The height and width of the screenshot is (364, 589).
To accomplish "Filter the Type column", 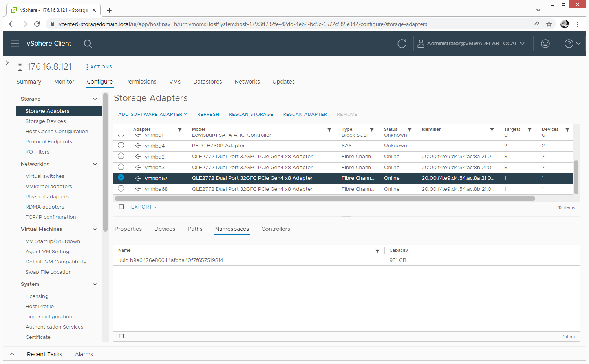I will pos(372,130).
